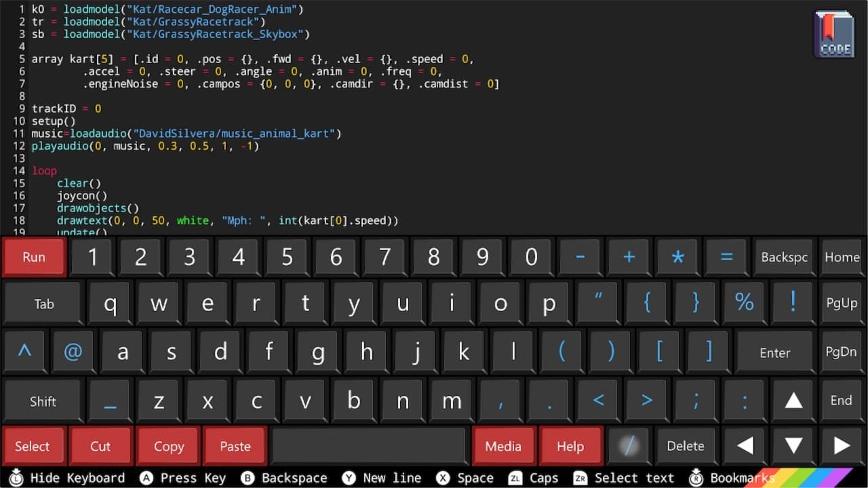The height and width of the screenshot is (488, 868).
Task: Tap the forward slash key
Action: tap(629, 445)
